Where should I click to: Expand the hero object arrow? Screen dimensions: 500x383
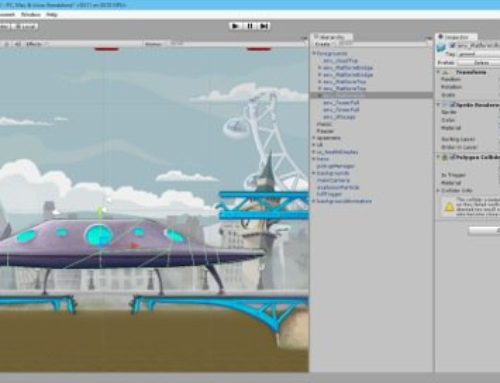pyautogui.click(x=314, y=159)
